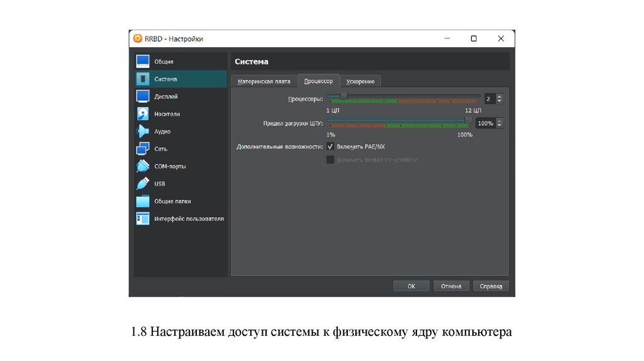This screenshot has width=644, height=361.
Task: Open the Общие settings section icon
Action: 143,62
